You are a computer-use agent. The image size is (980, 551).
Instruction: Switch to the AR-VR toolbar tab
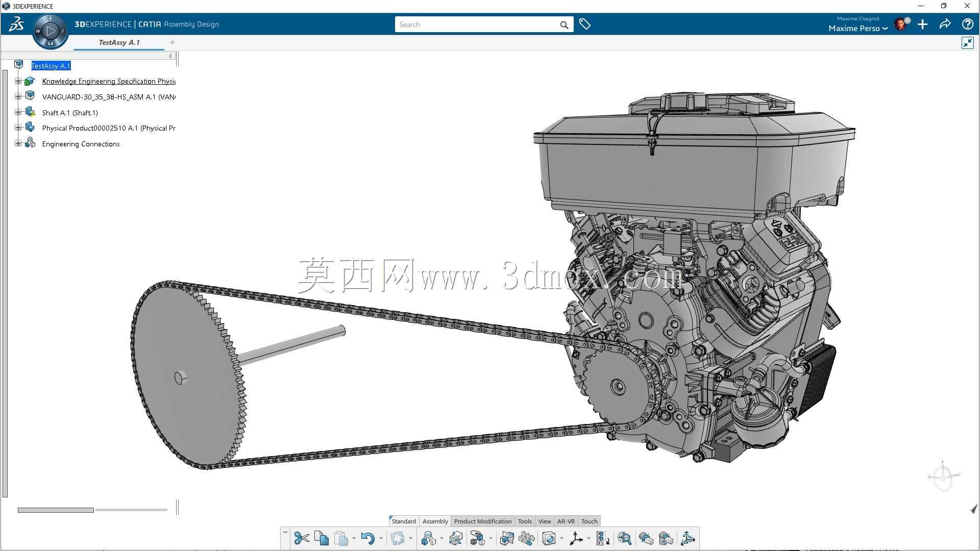(566, 521)
